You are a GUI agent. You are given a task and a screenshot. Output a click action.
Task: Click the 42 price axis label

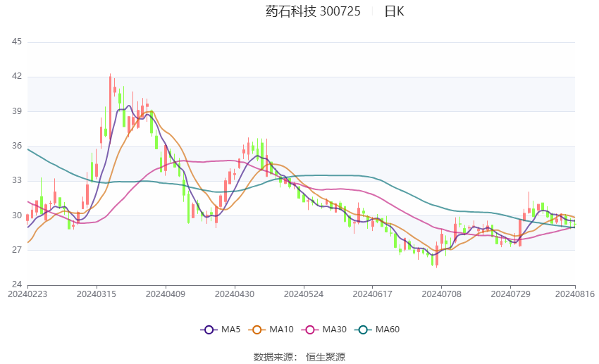(x=17, y=76)
